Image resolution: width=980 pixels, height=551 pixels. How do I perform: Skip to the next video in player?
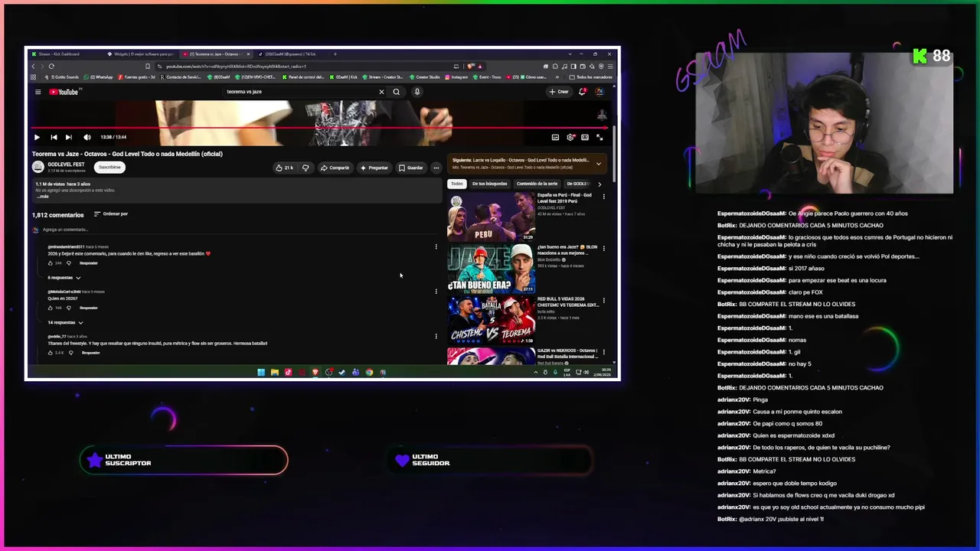click(68, 137)
